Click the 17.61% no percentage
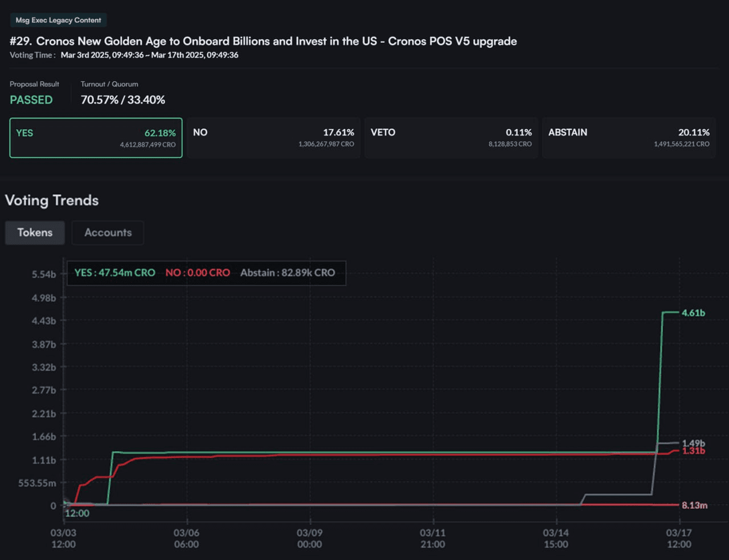729x560 pixels. pyautogui.click(x=339, y=132)
